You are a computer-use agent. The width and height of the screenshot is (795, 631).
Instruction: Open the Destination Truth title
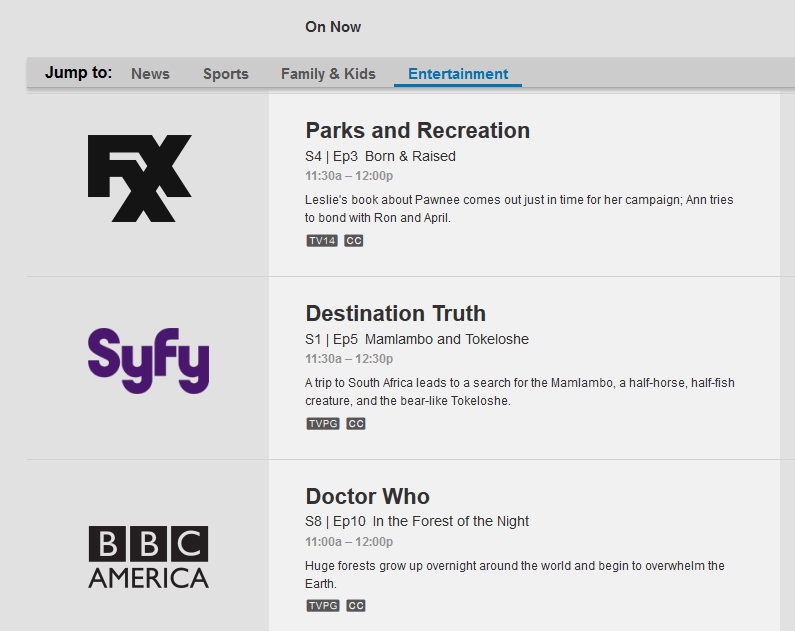pyautogui.click(x=395, y=313)
